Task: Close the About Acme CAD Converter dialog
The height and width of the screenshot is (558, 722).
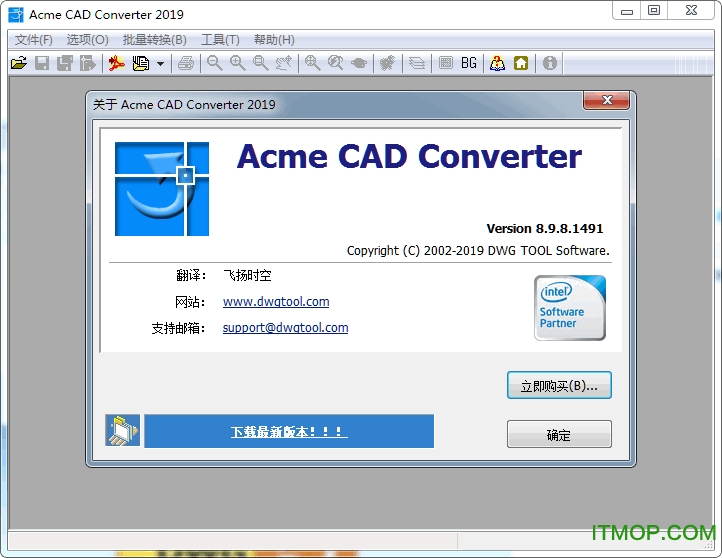Action: point(606,100)
